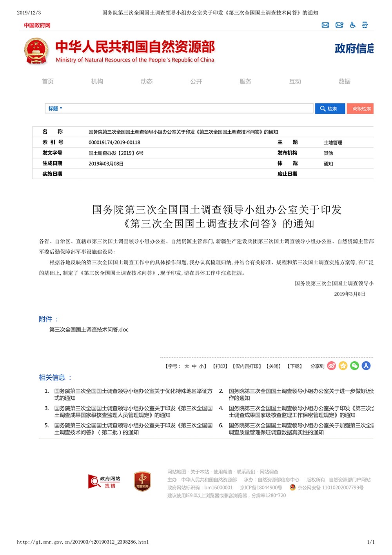Open the 公开 menu item
The height and width of the screenshot is (555, 392).
[195, 82]
